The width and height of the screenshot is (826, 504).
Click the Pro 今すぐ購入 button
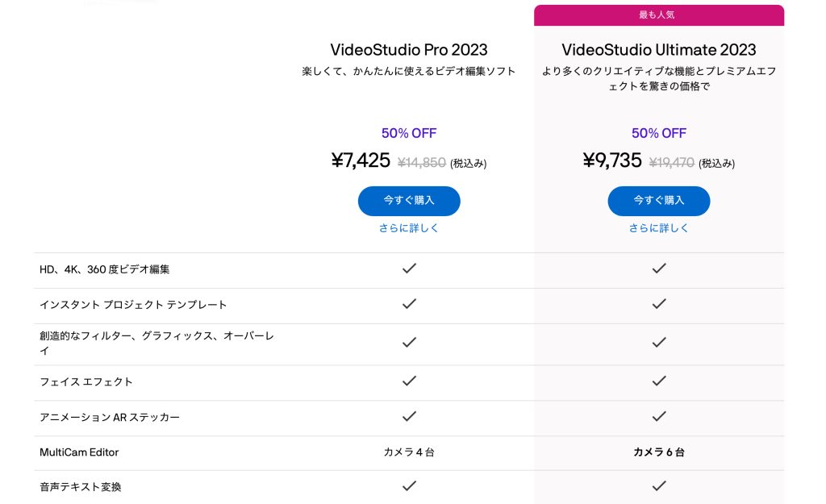coord(409,201)
